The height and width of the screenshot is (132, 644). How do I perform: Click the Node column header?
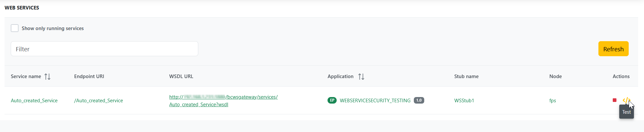(x=555, y=76)
